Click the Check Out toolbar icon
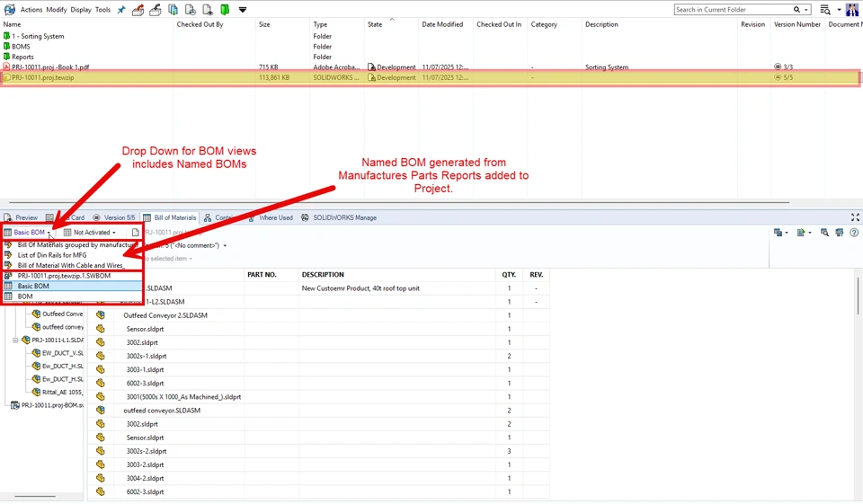Image resolution: width=863 pixels, height=504 pixels. [138, 9]
